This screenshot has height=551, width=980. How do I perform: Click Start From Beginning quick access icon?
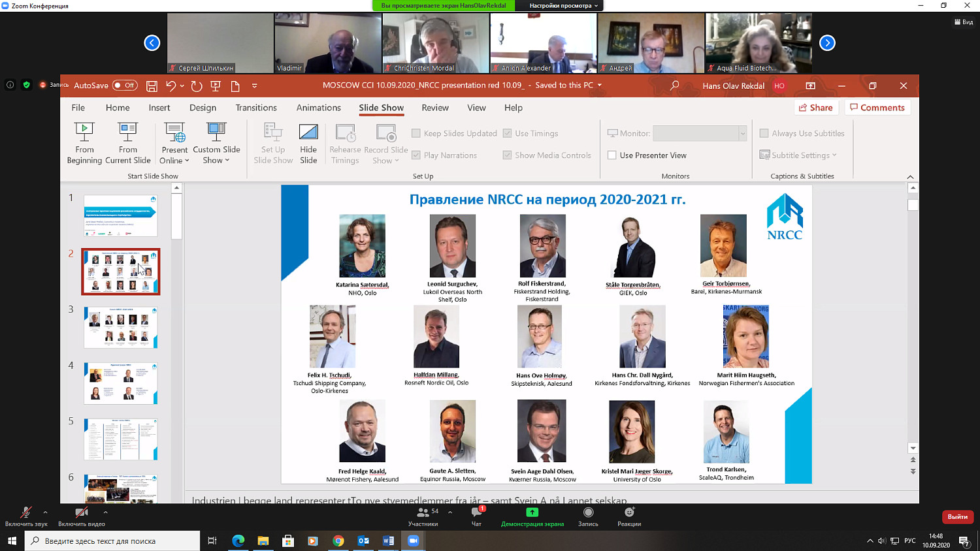tap(216, 86)
